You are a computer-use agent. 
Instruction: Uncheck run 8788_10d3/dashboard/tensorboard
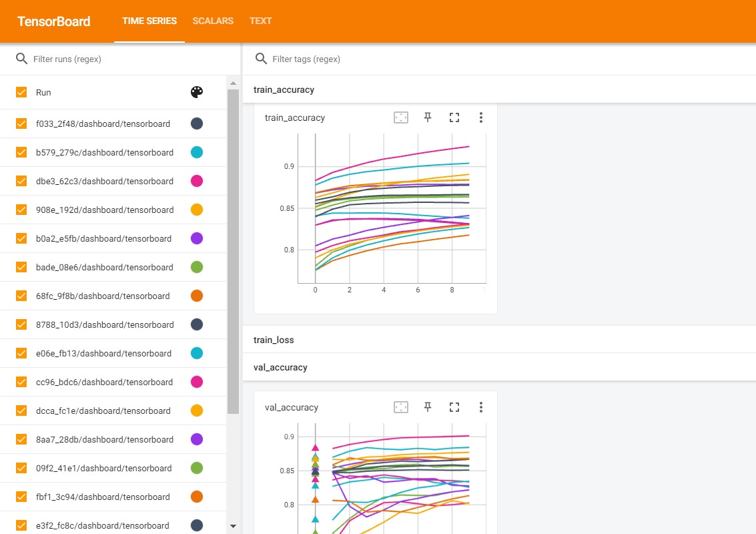21,324
